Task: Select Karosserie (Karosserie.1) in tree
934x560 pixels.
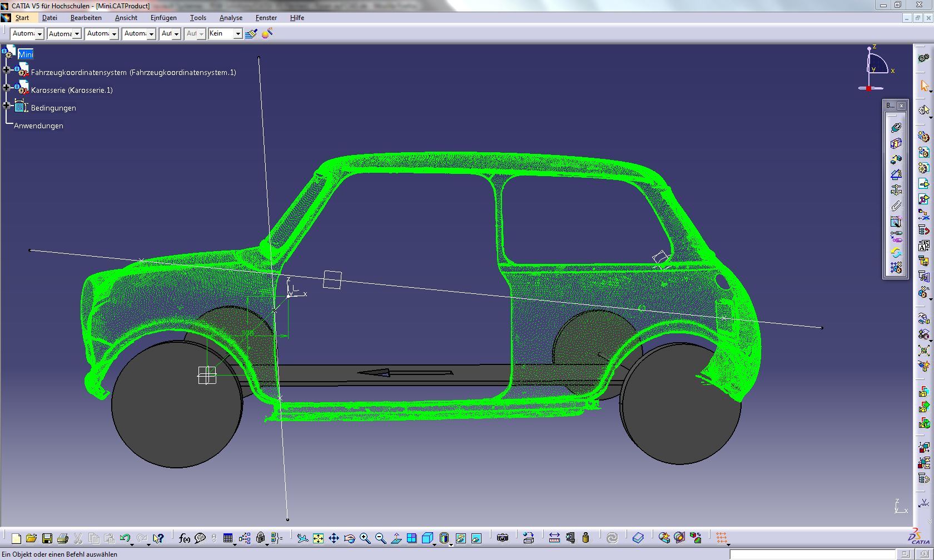Action: (72, 90)
